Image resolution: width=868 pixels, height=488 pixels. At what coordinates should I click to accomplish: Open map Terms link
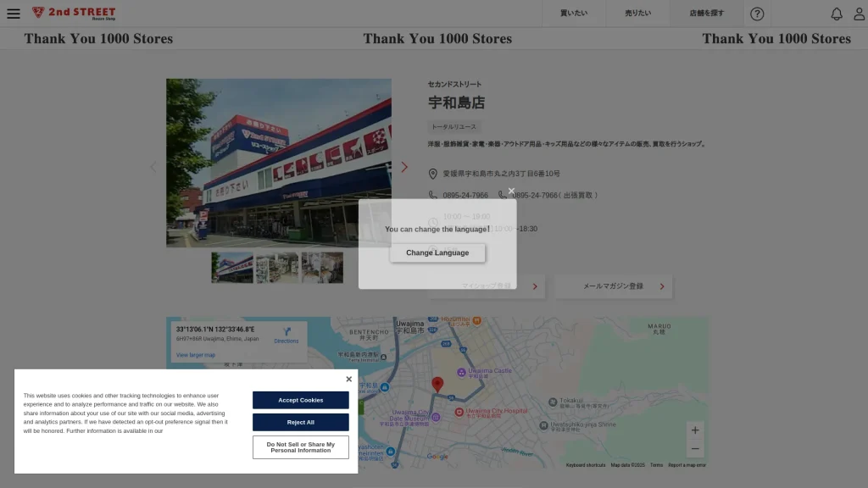click(656, 465)
